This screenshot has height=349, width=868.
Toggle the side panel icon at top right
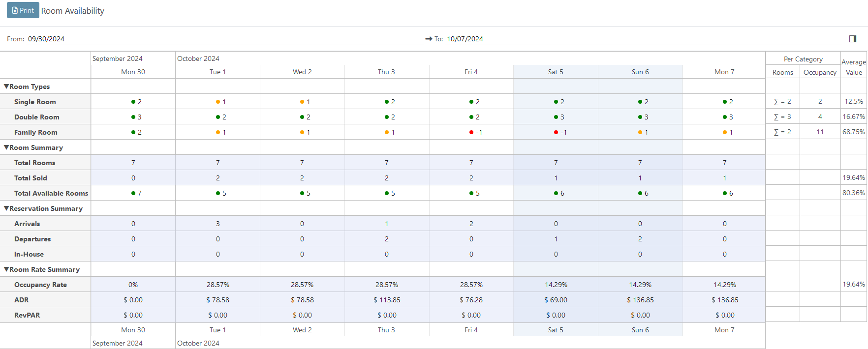coord(853,39)
